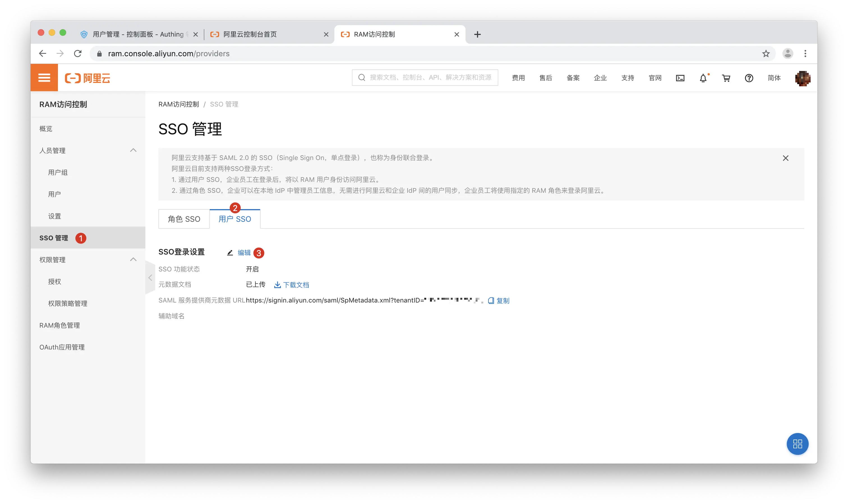Collapse the 人员管理 sidebar section
848x504 pixels.
point(133,150)
